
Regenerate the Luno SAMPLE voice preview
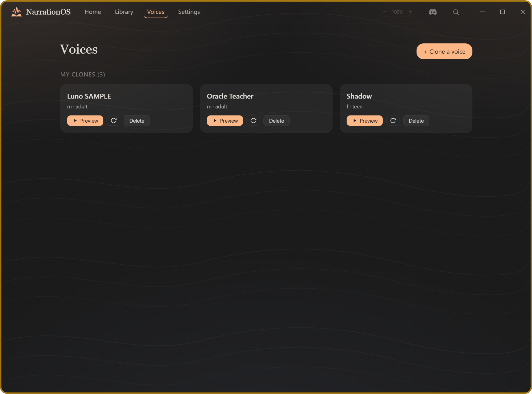point(114,121)
